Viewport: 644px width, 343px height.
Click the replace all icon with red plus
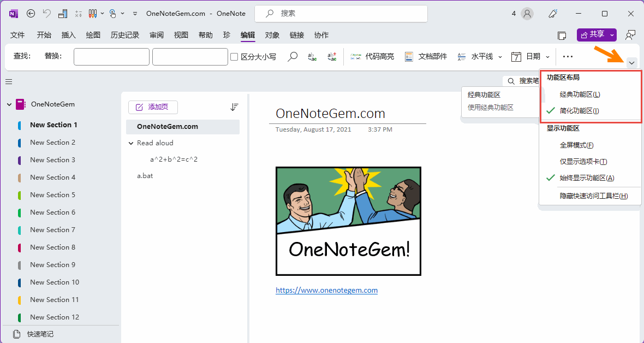(x=332, y=57)
